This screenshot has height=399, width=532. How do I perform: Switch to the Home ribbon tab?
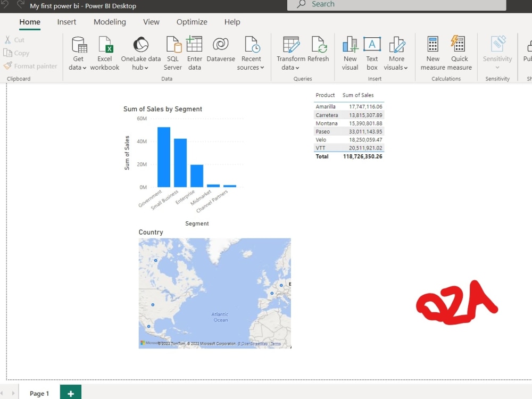click(x=30, y=22)
